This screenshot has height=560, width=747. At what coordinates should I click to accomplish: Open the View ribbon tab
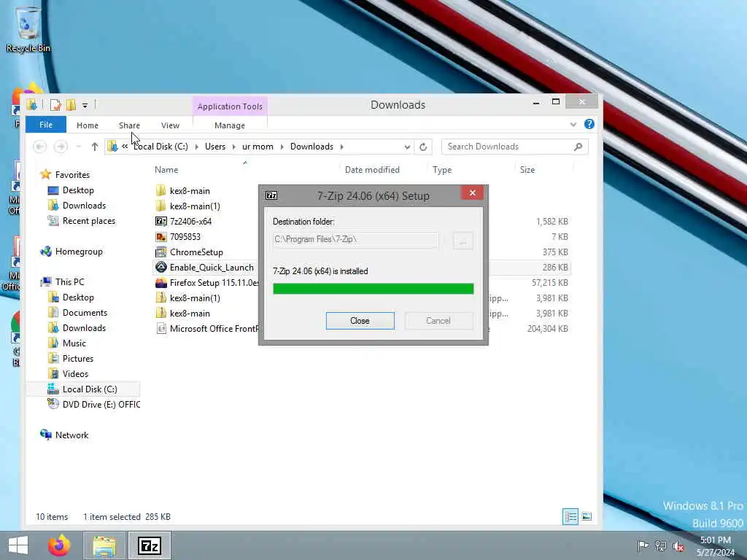[x=170, y=125]
